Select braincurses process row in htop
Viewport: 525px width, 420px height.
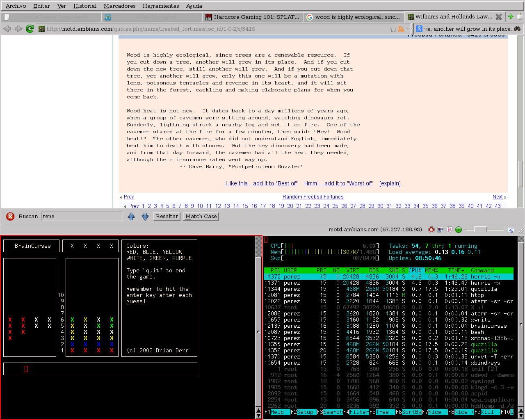388,326
